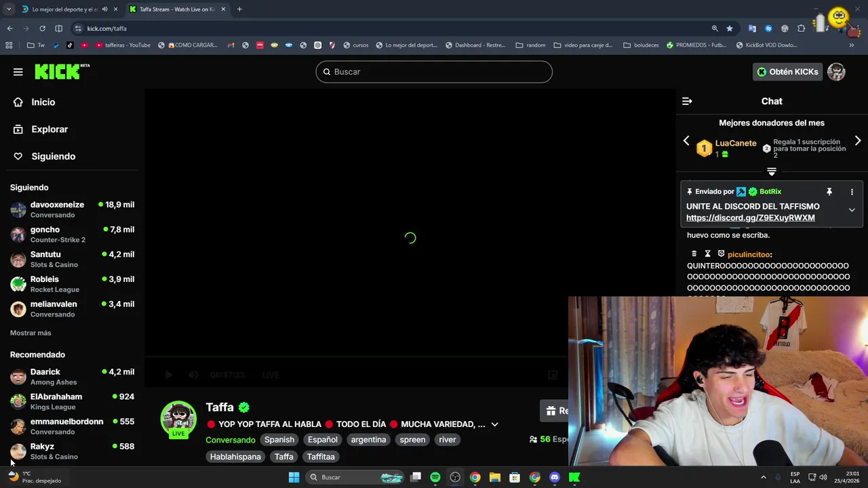Screen dimensions: 868x488
Task: Select the Taffa Stream browser tab
Action: pos(176,9)
